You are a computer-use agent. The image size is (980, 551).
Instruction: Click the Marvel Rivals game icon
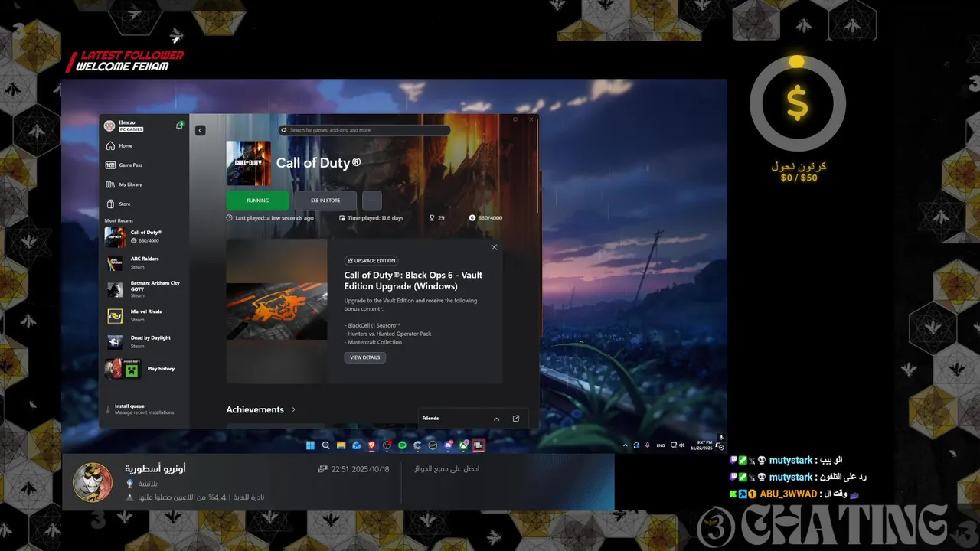pyautogui.click(x=114, y=315)
